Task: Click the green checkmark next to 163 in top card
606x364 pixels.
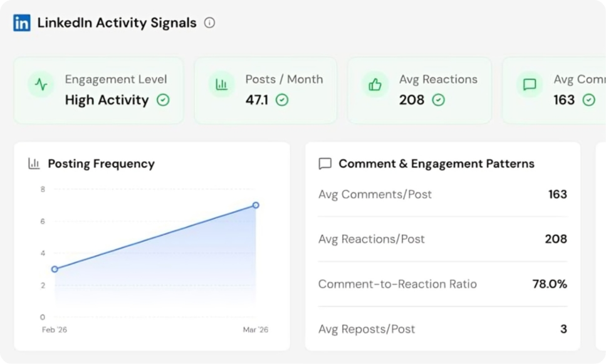Action: (x=588, y=100)
